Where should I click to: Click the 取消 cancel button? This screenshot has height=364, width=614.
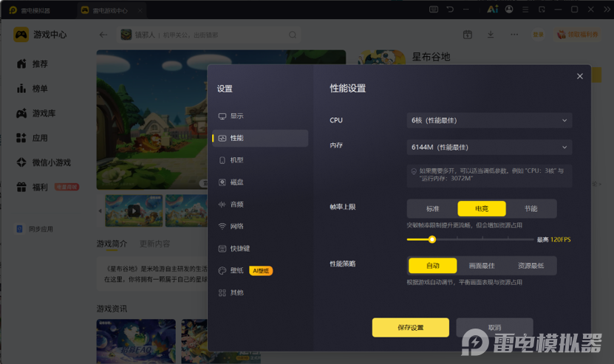tap(494, 328)
